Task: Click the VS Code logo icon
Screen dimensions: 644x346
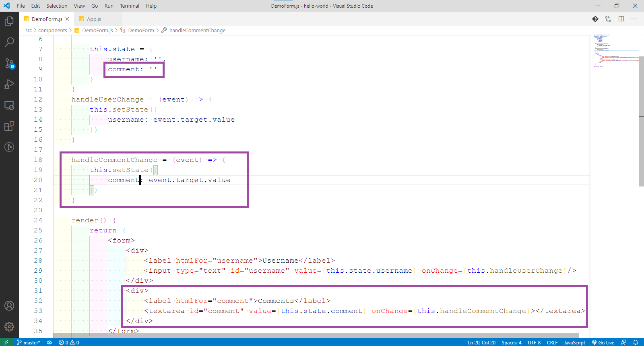Action: [x=7, y=6]
